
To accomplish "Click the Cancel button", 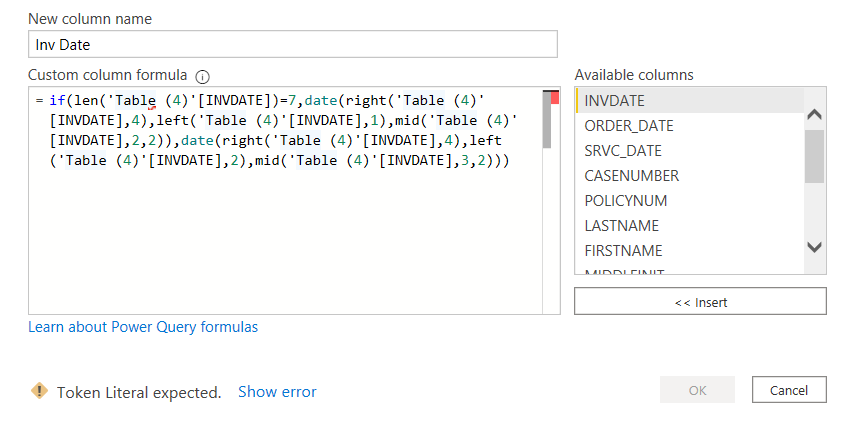I will (789, 390).
